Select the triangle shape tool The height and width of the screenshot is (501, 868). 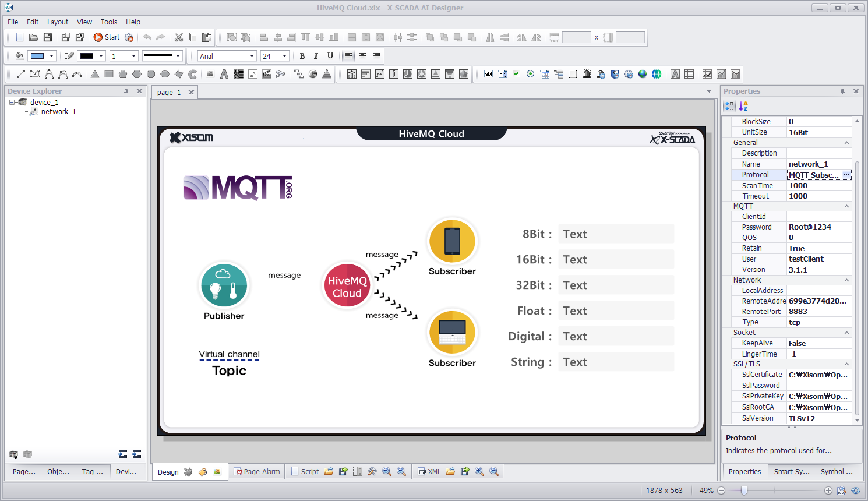tap(95, 74)
